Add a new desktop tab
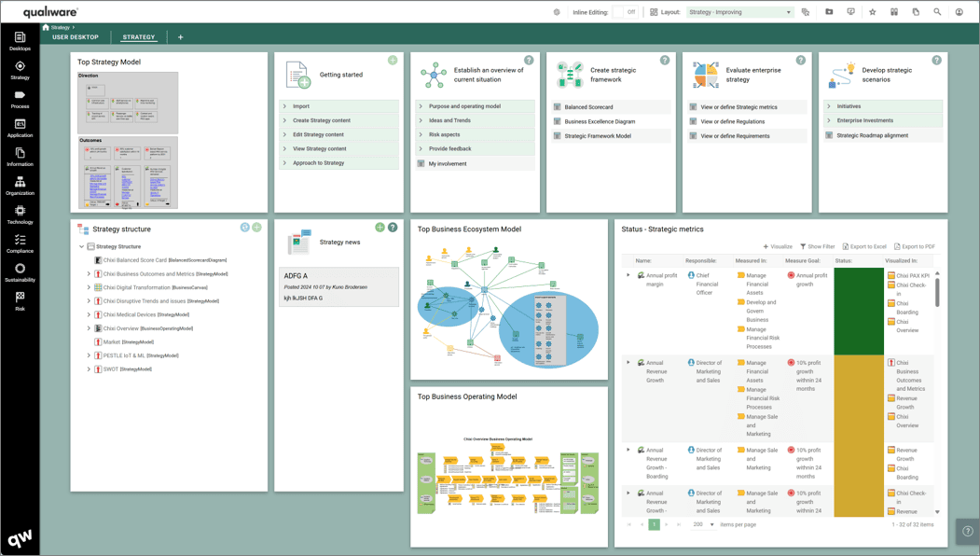The width and height of the screenshot is (980, 556). click(x=181, y=37)
